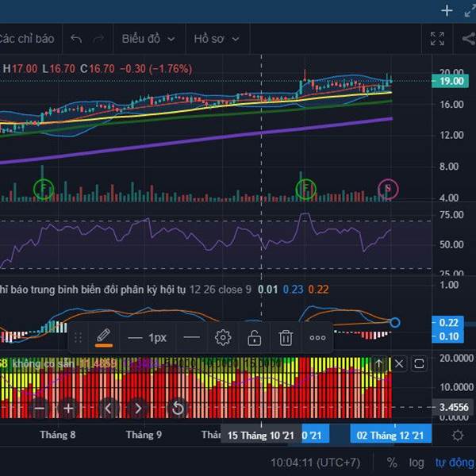Select the pencil line color tool
476x476 pixels.
[104, 338]
